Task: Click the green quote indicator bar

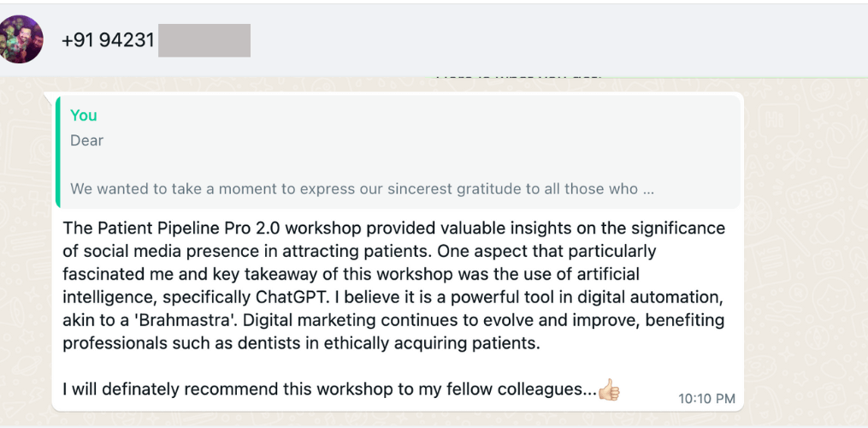Action: point(57,151)
